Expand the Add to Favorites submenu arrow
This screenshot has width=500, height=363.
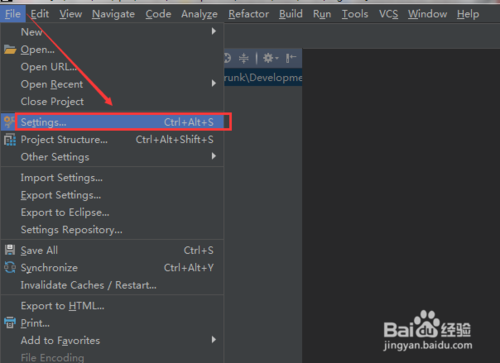[x=214, y=339]
